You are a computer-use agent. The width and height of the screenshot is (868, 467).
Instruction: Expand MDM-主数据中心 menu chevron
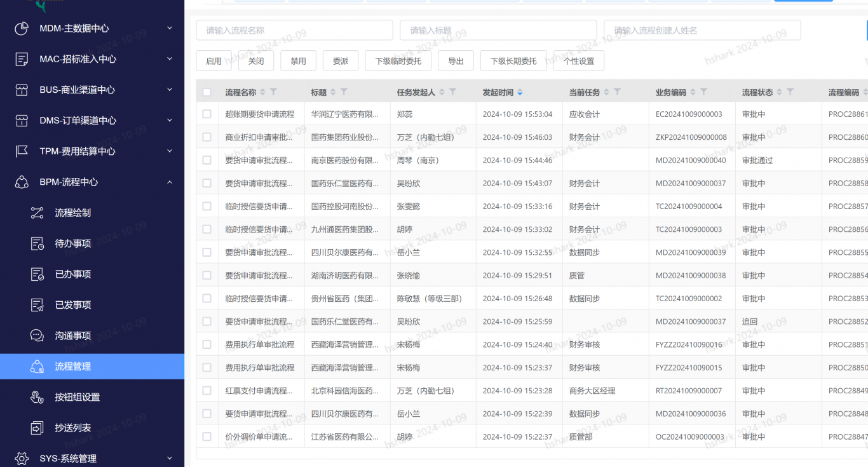click(x=170, y=28)
